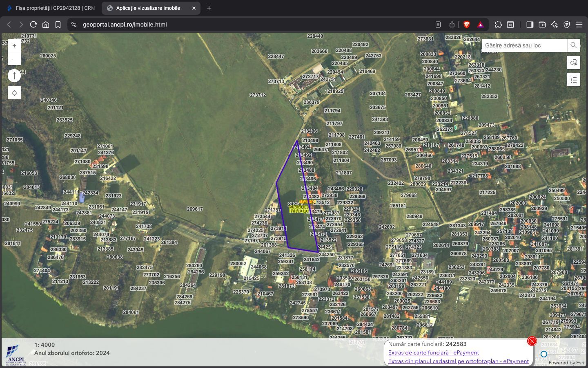This screenshot has width=588, height=368.
Task: Reload the geoportal page
Action: [33, 25]
